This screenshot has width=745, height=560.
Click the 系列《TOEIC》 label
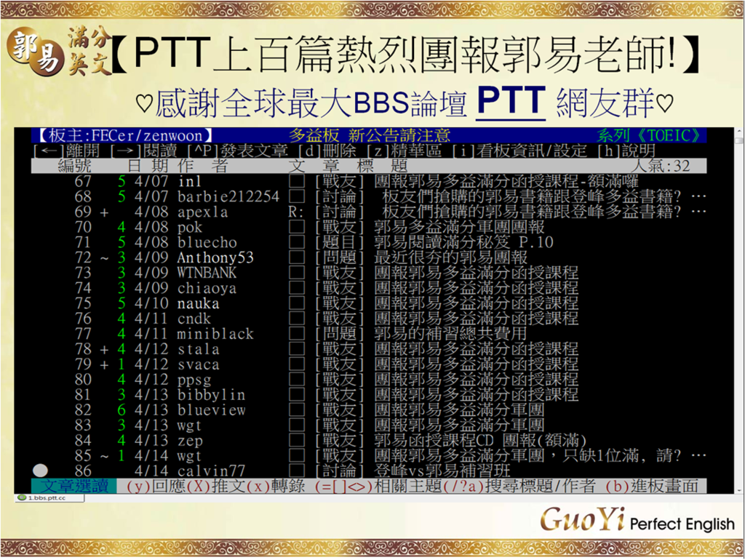point(648,135)
